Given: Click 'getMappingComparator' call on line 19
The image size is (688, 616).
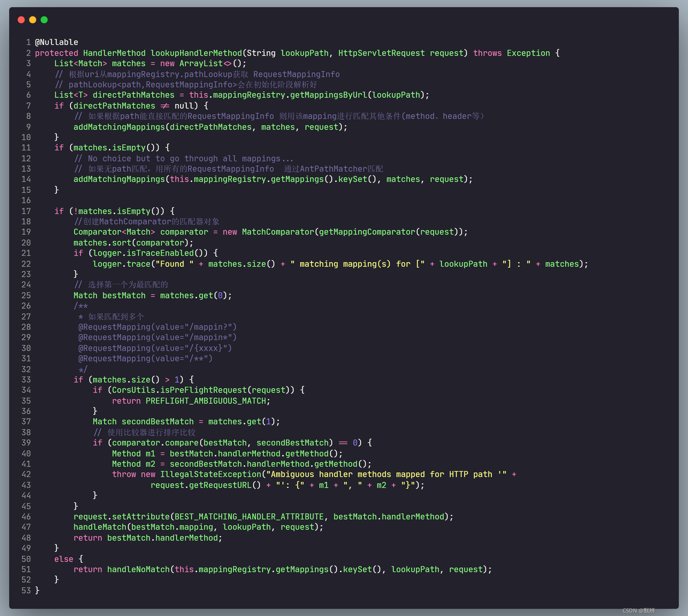Looking at the screenshot, I should point(367,232).
